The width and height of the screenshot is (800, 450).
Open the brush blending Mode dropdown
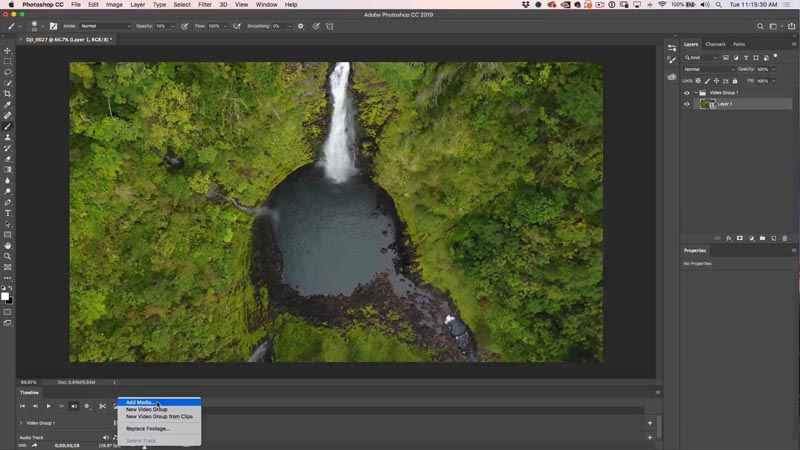[106, 26]
